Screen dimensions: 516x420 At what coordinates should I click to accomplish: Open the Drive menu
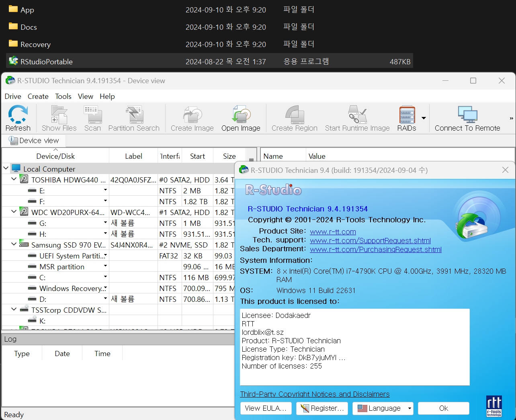[13, 96]
